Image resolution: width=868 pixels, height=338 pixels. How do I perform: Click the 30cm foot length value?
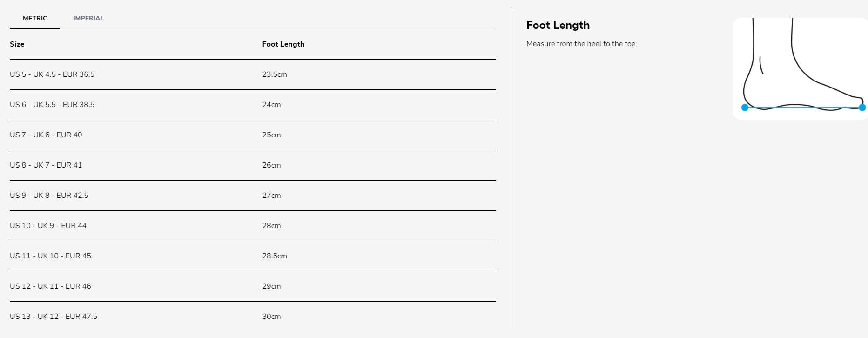tap(271, 317)
